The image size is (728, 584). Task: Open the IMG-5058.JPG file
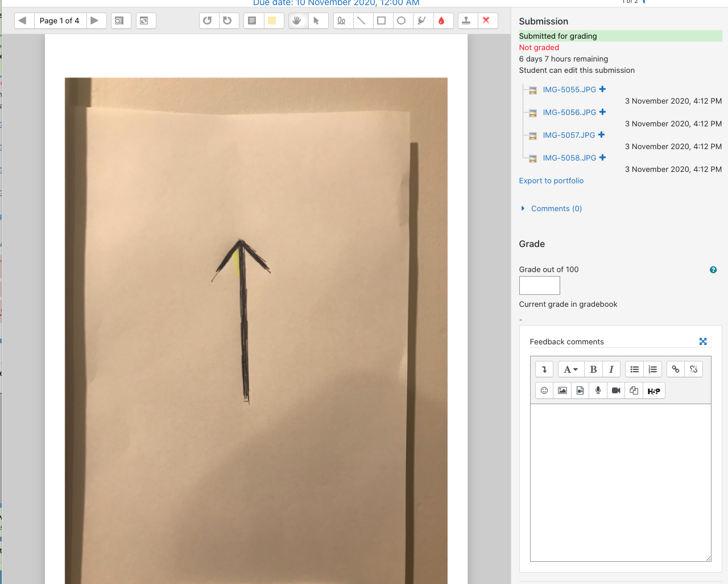569,158
